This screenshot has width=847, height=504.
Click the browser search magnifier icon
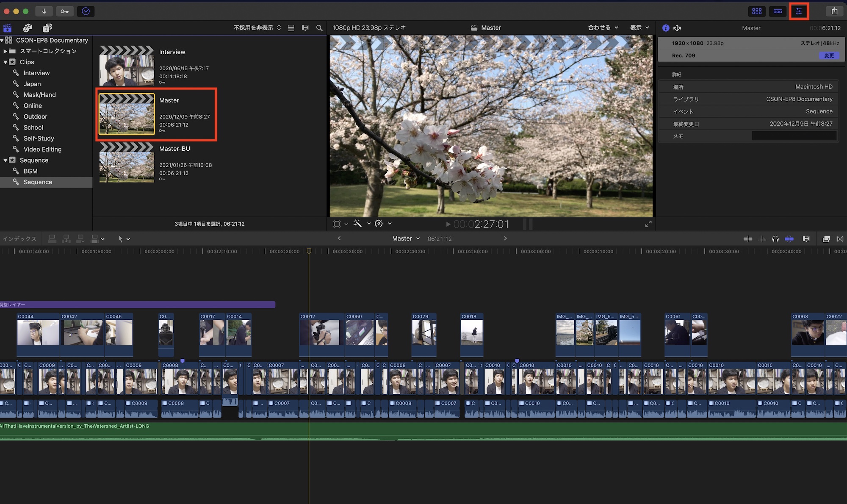pyautogui.click(x=319, y=28)
